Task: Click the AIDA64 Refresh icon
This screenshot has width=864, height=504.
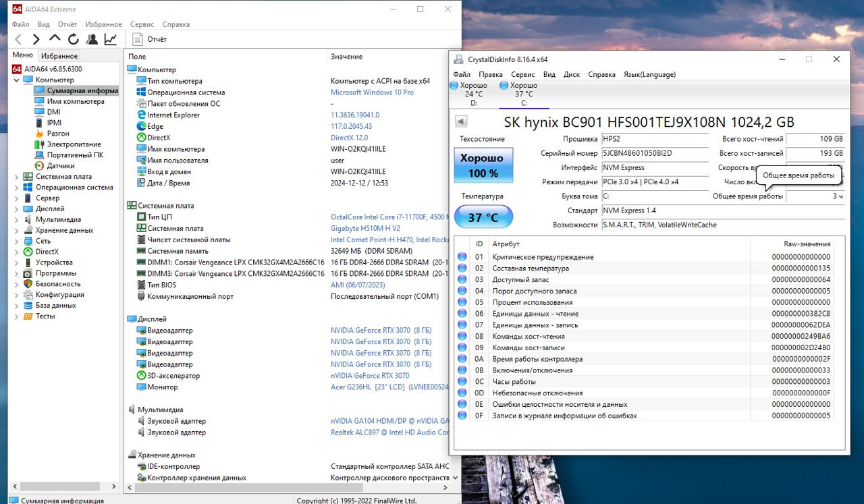Action: point(73,39)
